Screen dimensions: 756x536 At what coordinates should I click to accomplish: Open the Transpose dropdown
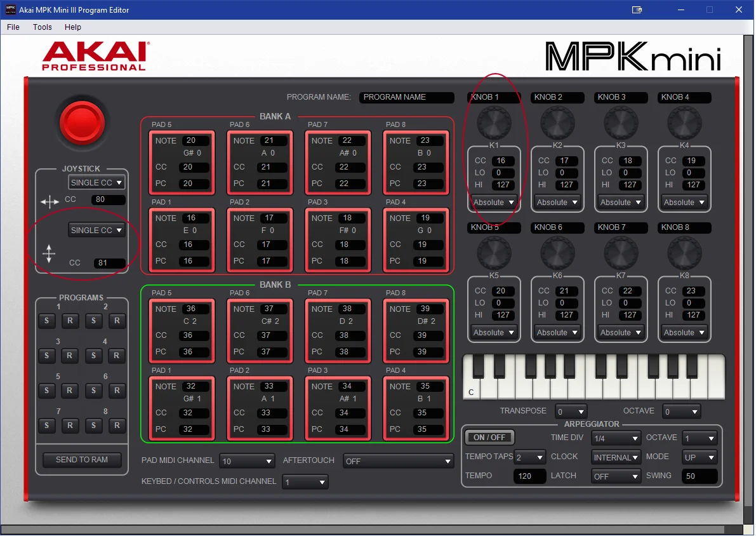[x=571, y=412]
